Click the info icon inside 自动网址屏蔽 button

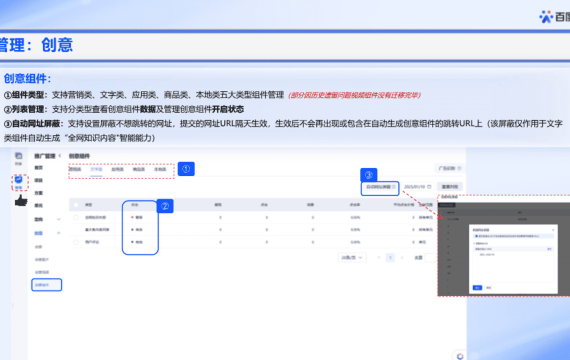[394, 187]
